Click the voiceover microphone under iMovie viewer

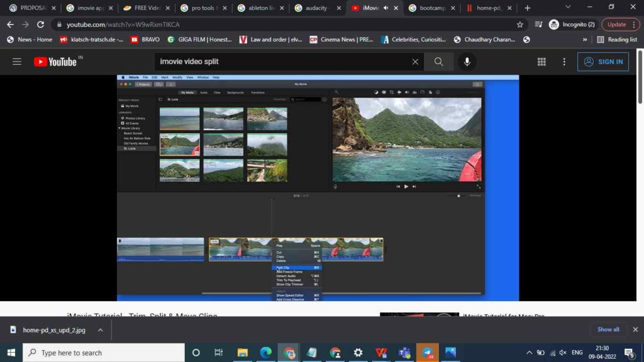(x=336, y=186)
